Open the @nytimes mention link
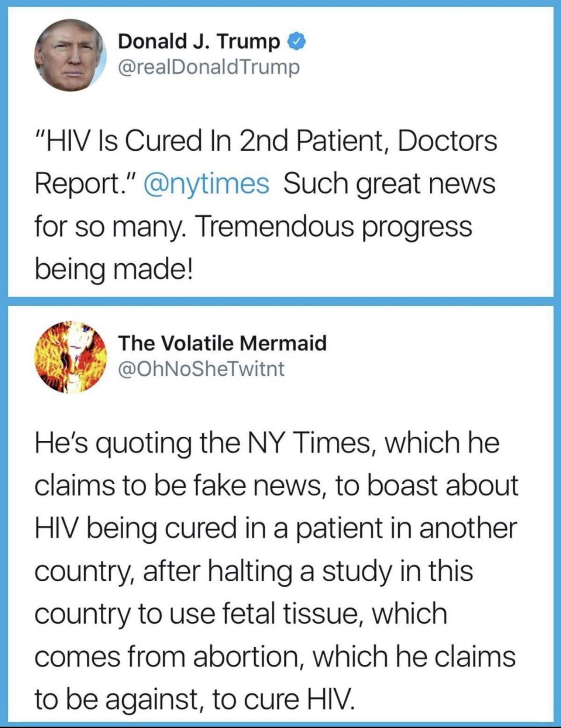Viewport: 561px width, 728px height. pyautogui.click(x=206, y=184)
